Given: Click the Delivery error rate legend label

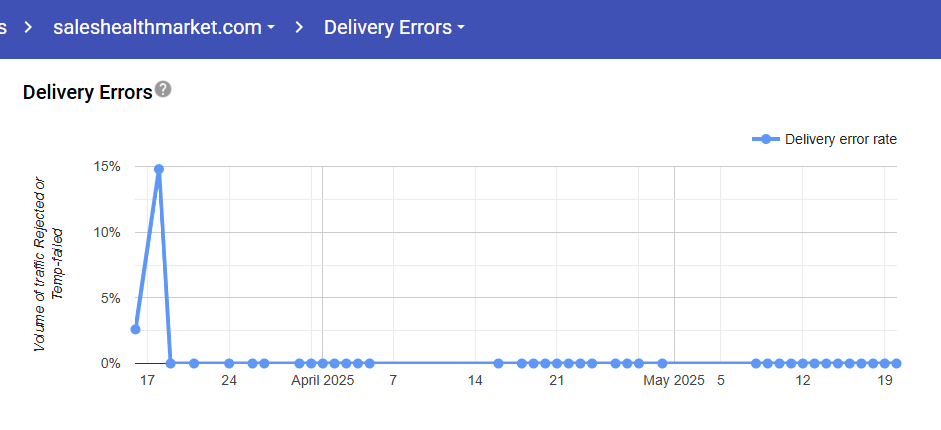Looking at the screenshot, I should pos(841,140).
